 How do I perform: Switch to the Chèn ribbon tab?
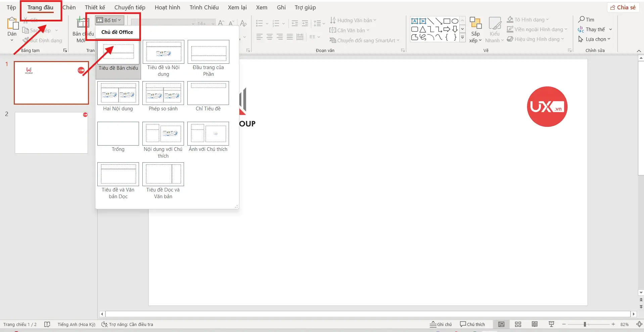[x=69, y=7]
